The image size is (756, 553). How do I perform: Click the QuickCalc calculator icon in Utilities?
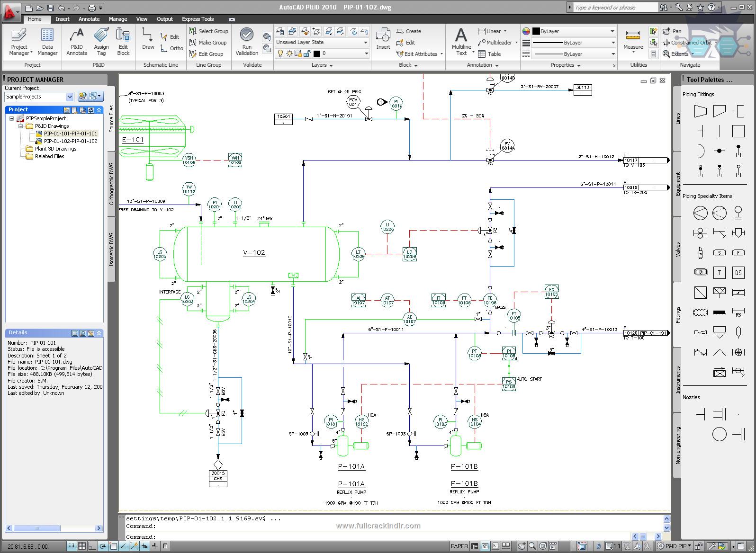click(x=654, y=54)
